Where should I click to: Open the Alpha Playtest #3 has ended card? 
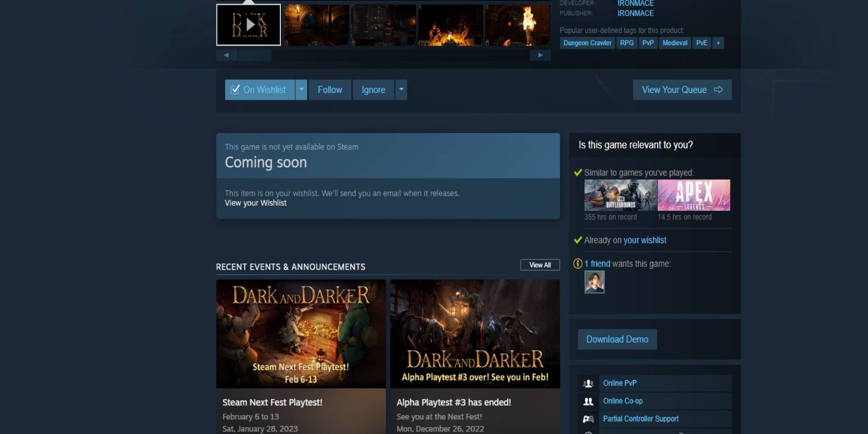click(475, 357)
